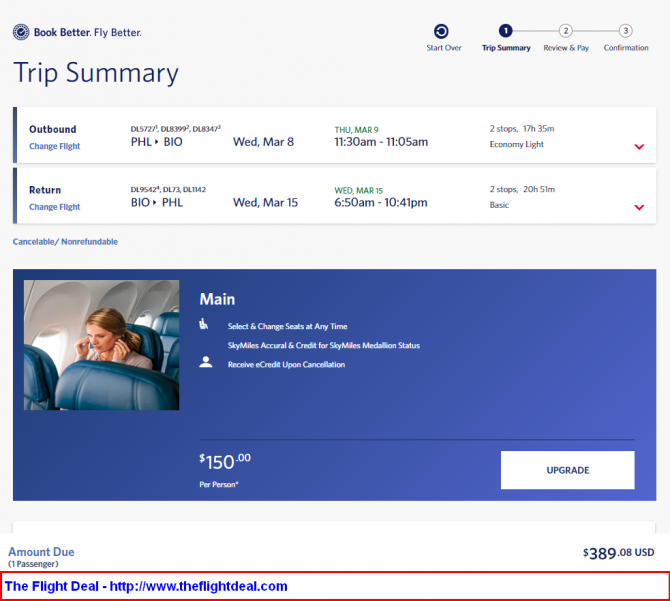Click the Economy Light fare label

517,144
